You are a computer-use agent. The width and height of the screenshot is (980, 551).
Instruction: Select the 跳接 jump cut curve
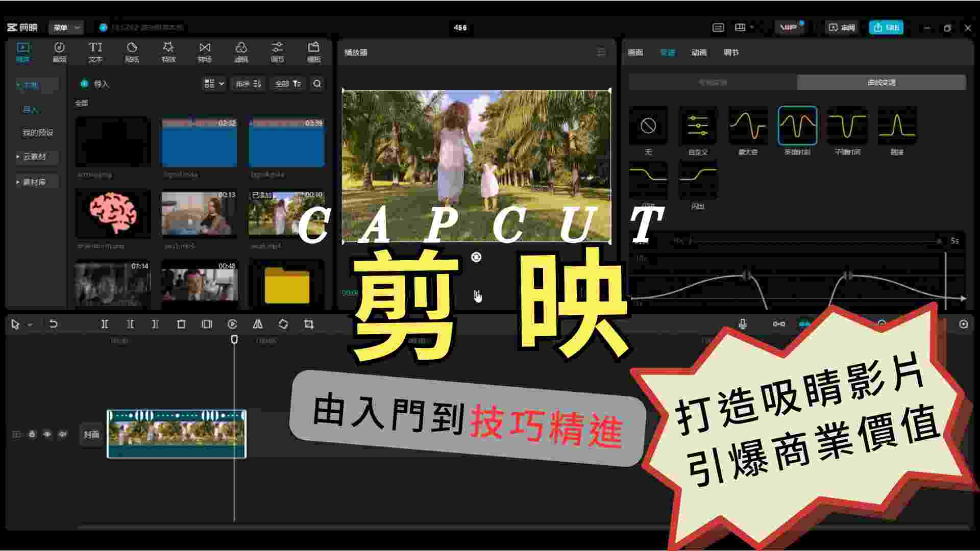pyautogui.click(x=897, y=126)
